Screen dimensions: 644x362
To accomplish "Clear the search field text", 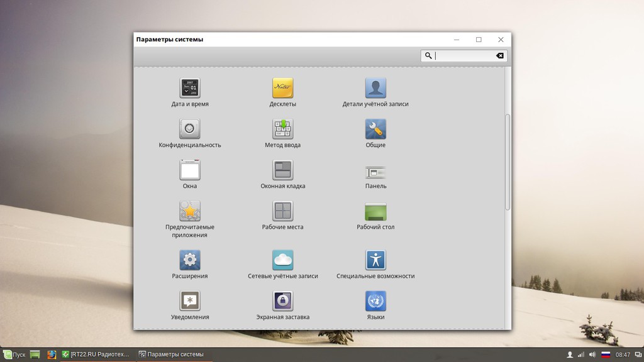I will pyautogui.click(x=500, y=56).
